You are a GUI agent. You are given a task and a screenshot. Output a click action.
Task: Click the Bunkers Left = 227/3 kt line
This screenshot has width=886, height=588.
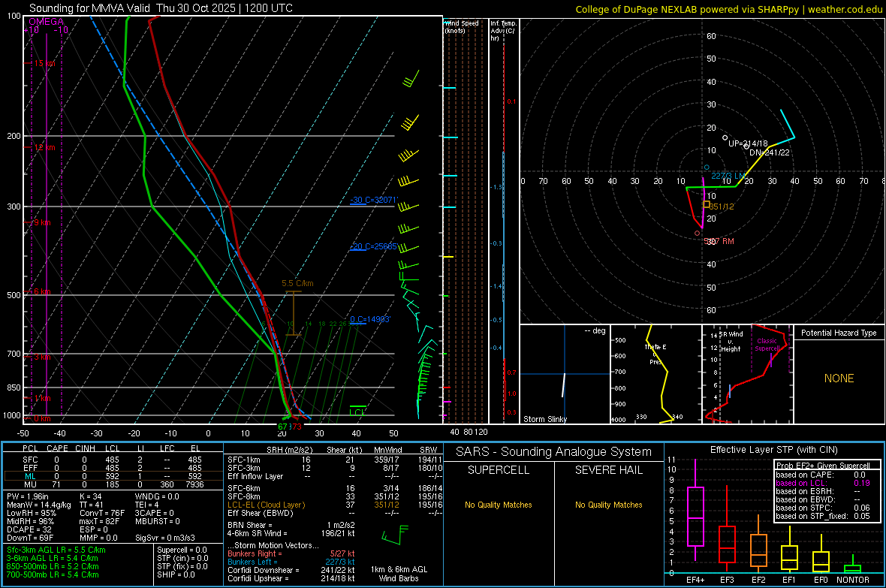291,562
